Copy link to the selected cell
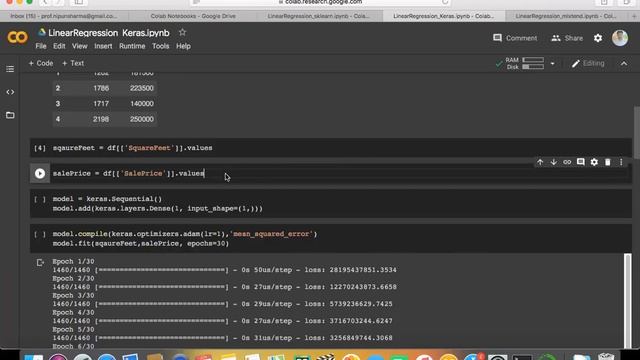640x360 pixels. coord(567,162)
